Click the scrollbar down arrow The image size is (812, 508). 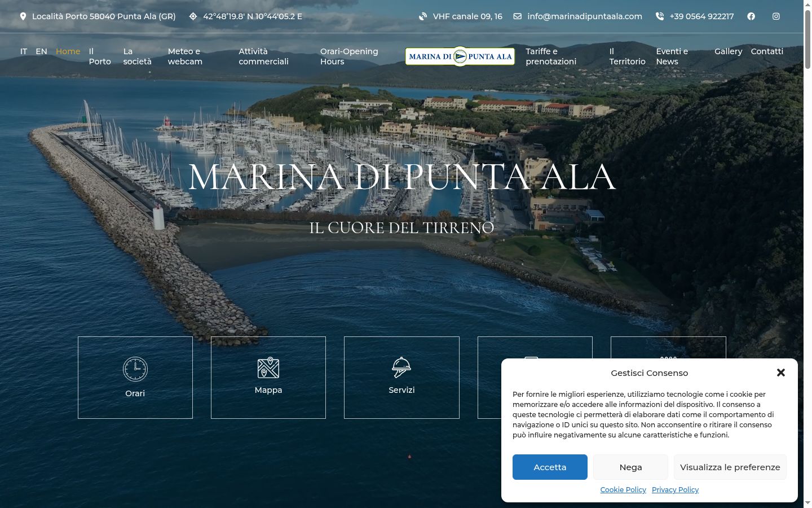pyautogui.click(x=807, y=503)
